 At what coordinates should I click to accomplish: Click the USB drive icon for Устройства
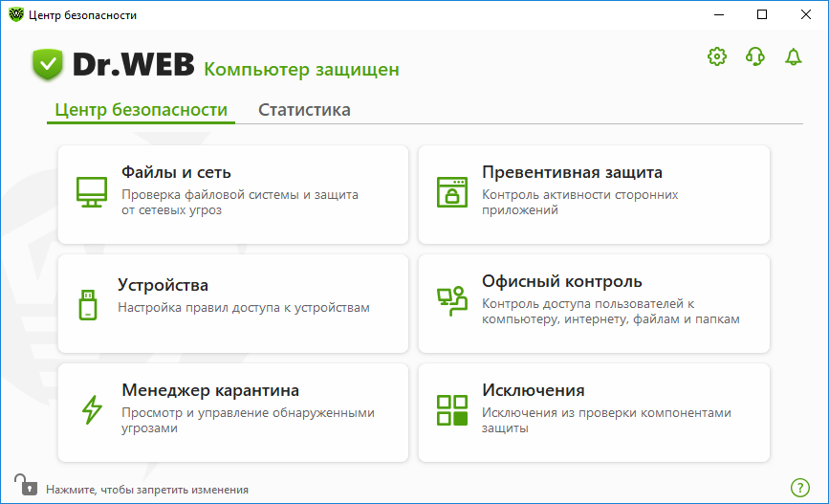click(88, 305)
